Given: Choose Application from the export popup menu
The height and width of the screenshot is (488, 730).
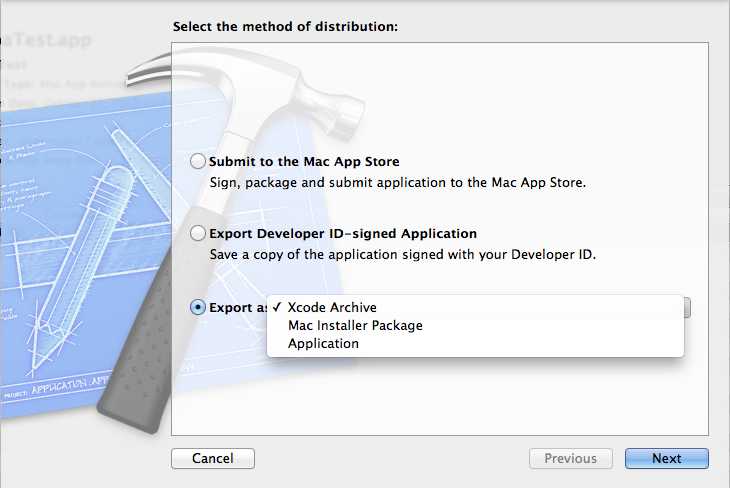Looking at the screenshot, I should tap(475, 344).
